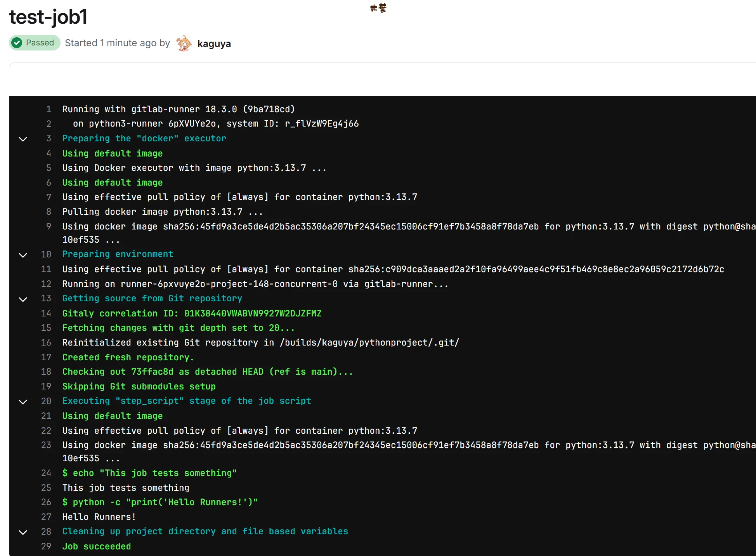
Task: Click the green Passed checkmark icon
Action: coord(17,43)
